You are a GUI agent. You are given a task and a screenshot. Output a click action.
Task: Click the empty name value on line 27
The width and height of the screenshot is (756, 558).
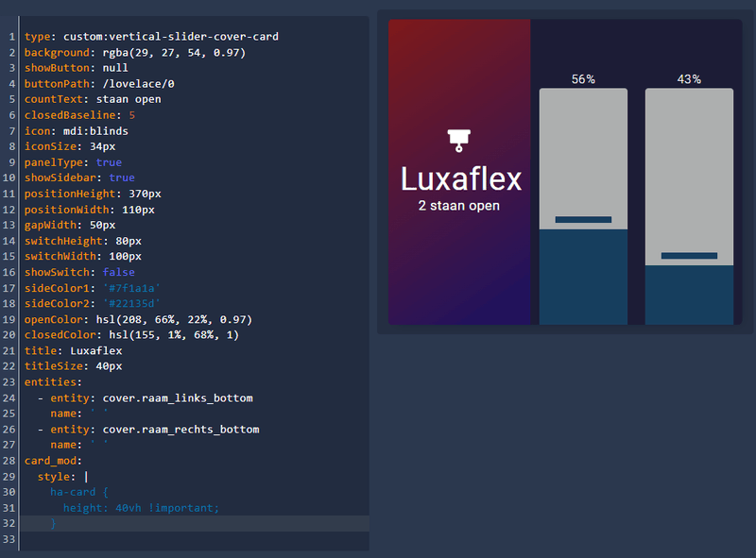click(99, 445)
